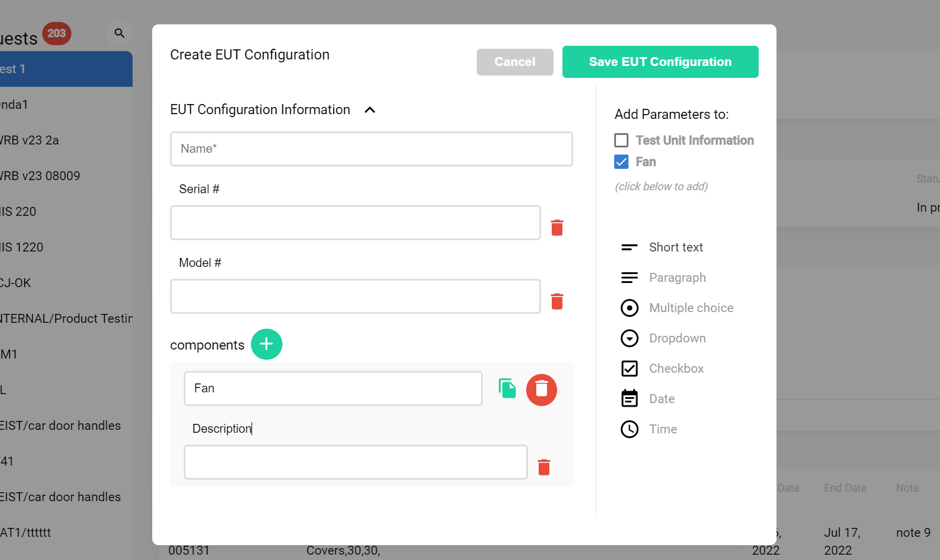
Task: Remove the Fan component with red circular trash
Action: point(541,390)
